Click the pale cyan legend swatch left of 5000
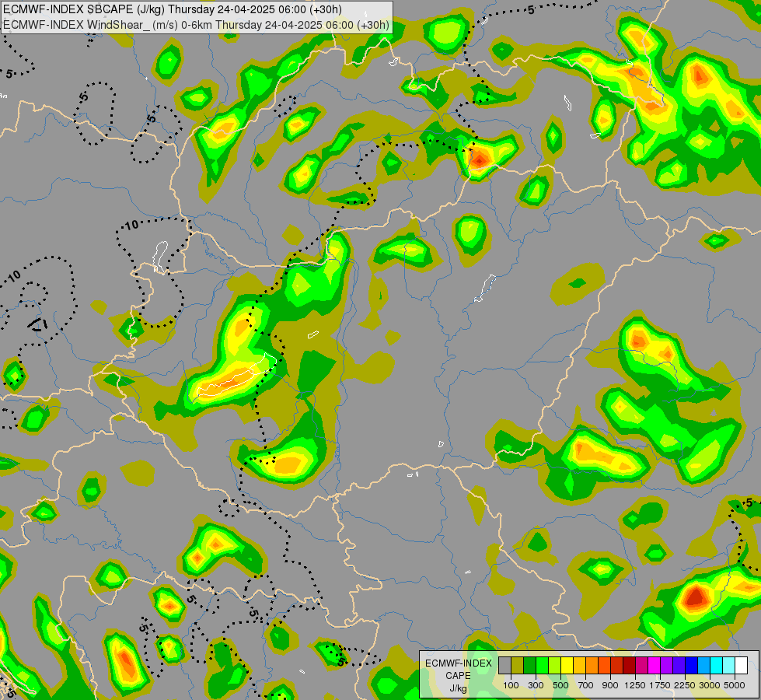The image size is (761, 700). tap(729, 665)
